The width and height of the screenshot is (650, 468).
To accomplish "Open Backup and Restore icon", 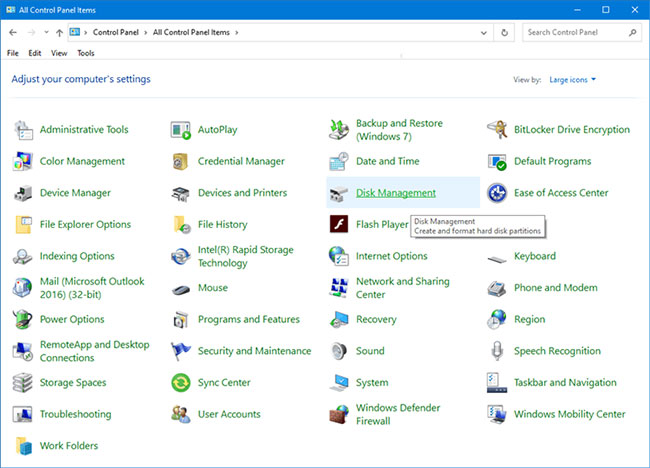I will [x=339, y=130].
